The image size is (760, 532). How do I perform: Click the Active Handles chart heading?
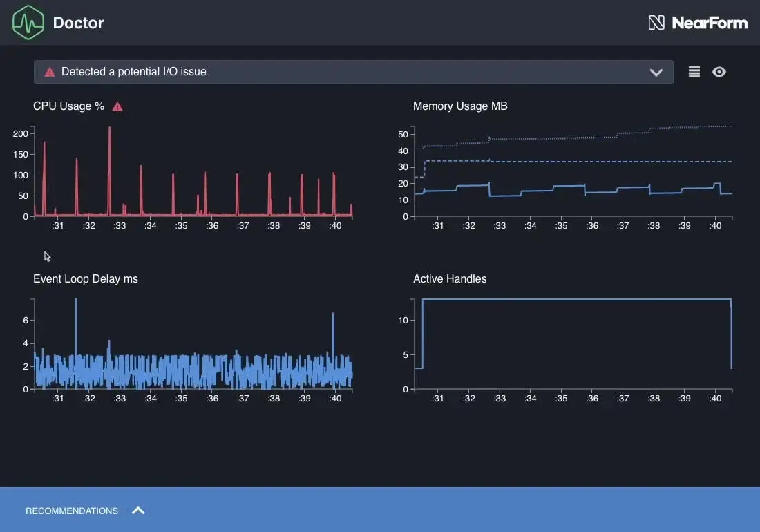(450, 279)
